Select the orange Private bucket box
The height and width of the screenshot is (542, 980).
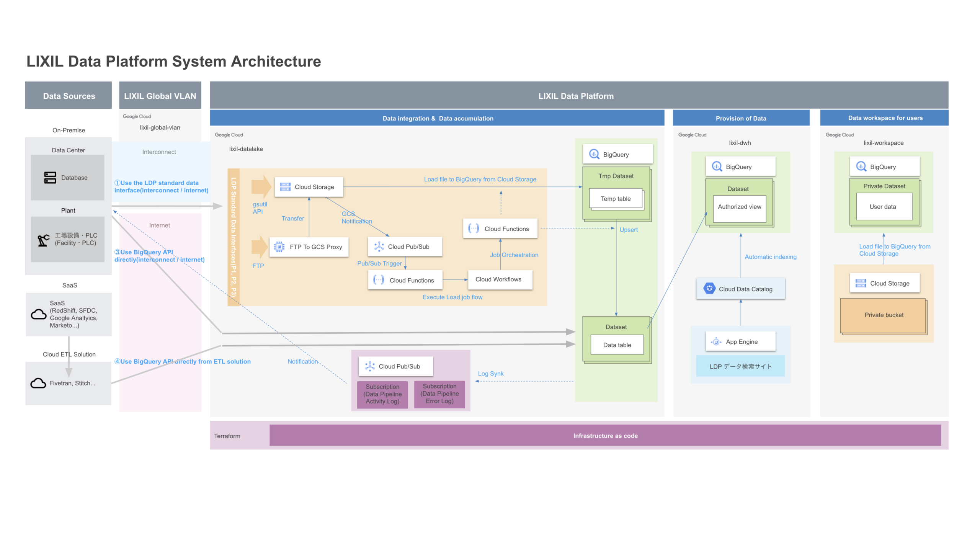(883, 315)
